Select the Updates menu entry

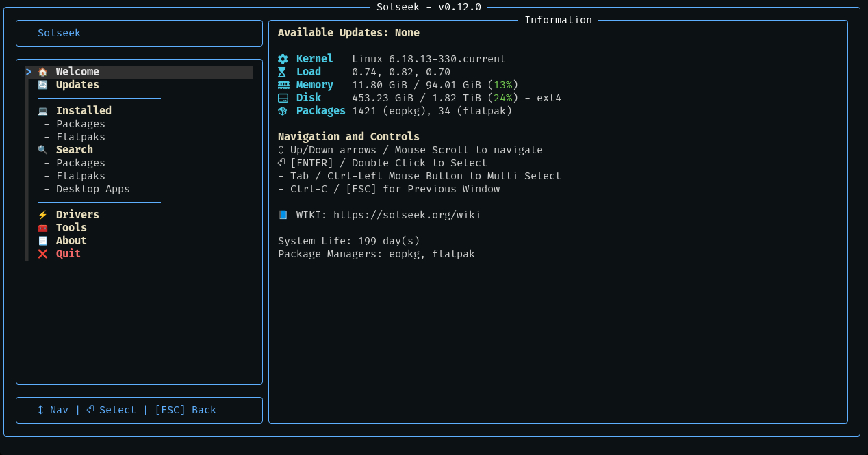[77, 85]
